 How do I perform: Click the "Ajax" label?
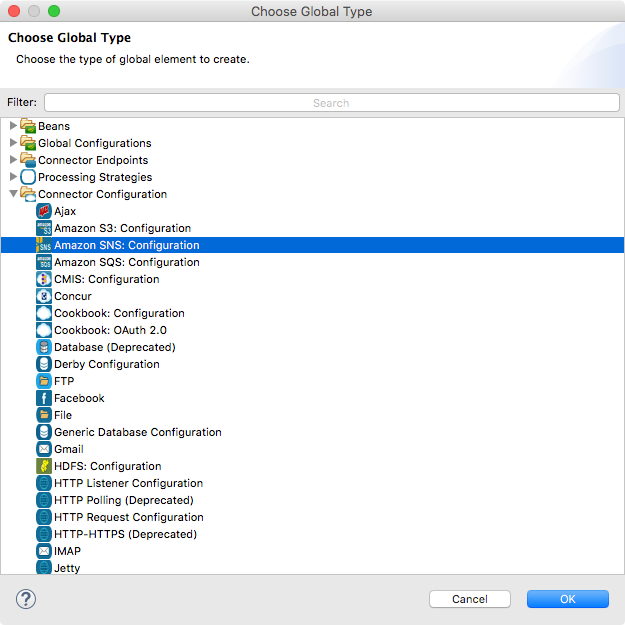pos(65,212)
